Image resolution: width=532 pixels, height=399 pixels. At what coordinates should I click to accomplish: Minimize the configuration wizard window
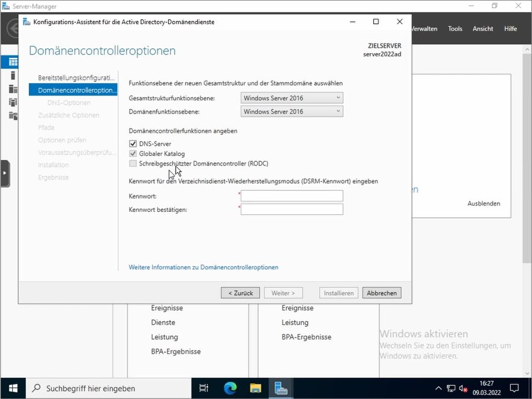353,22
